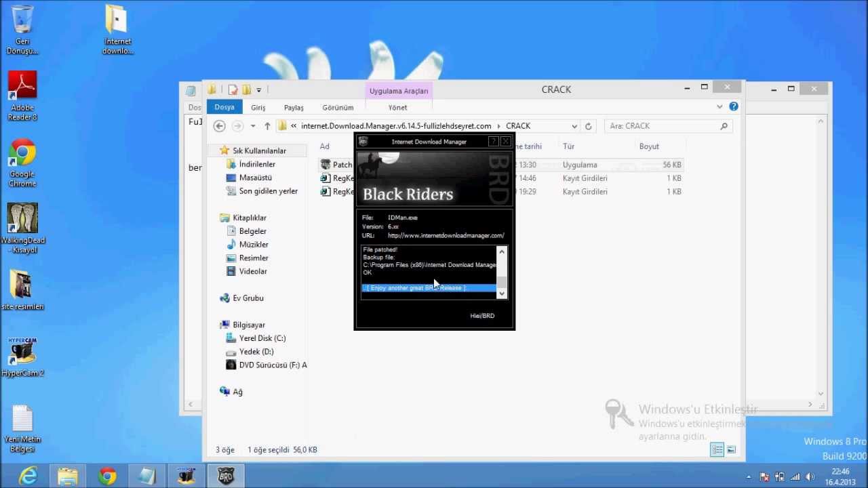Click the Uygulama Araçları contextual tab header
The height and width of the screenshot is (488, 868).
pos(399,91)
